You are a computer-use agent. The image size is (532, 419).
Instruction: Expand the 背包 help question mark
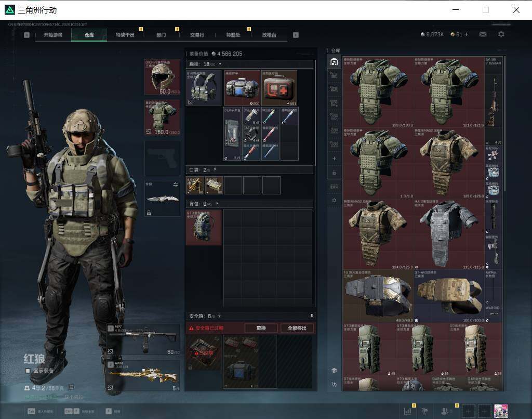[x=217, y=204]
